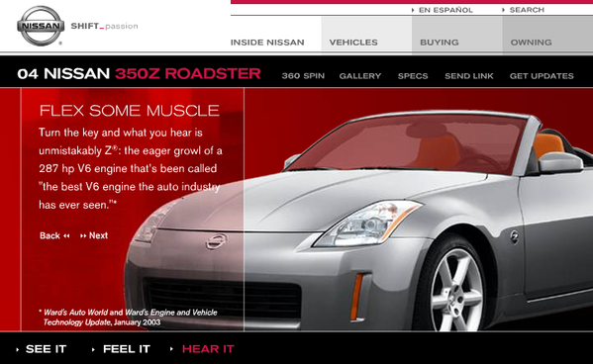Click the Ward's Auto World footnote
This screenshot has width=593, height=364.
(x=129, y=318)
